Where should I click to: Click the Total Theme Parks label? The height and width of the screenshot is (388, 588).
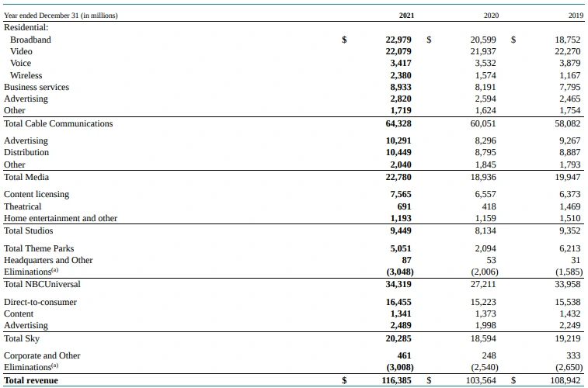click(39, 248)
